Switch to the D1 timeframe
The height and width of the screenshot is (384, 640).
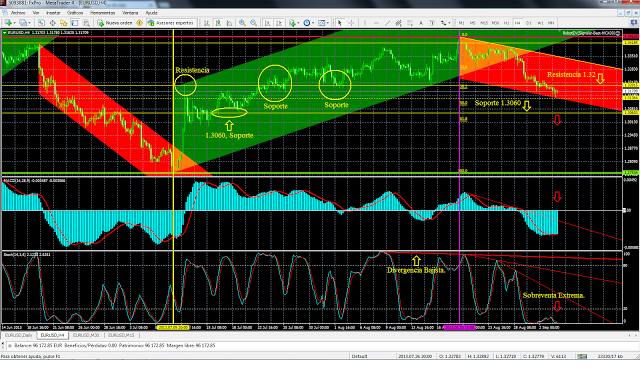pos(529,23)
